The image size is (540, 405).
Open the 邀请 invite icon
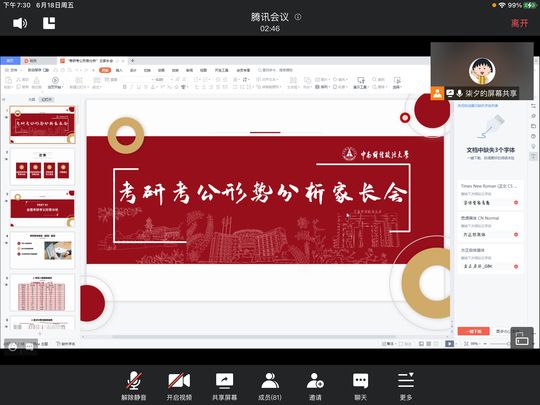[315, 386]
